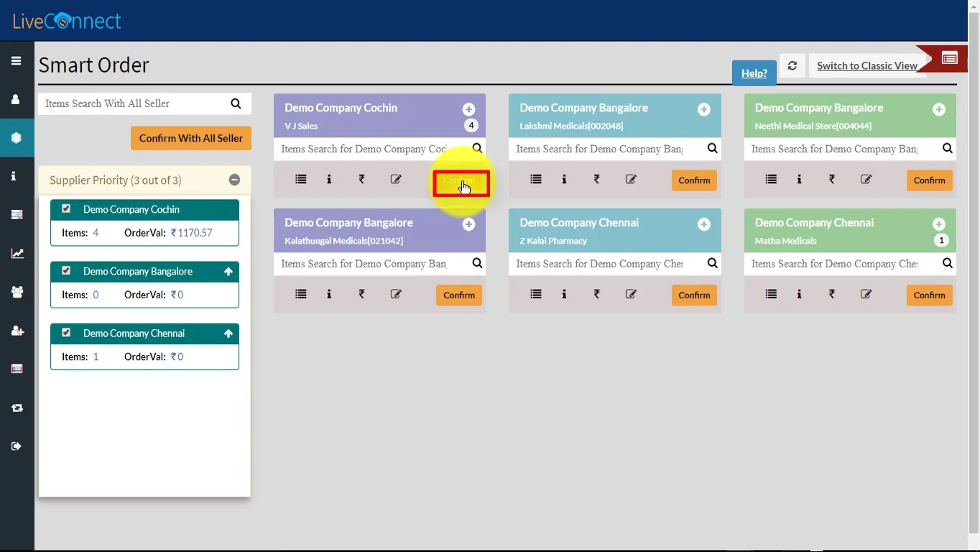The image size is (980, 552).
Task: Open the hamburger menu in the sidebar
Action: tap(16, 61)
